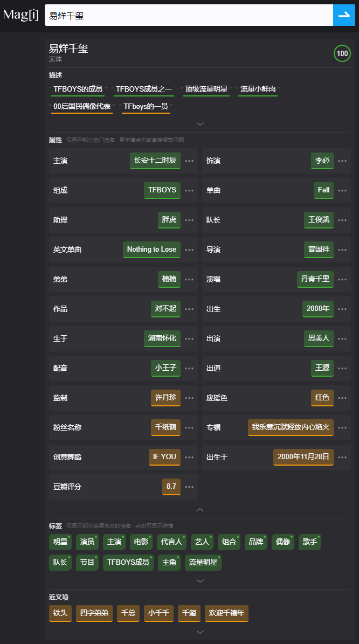Open more options for the 出演 row
The height and width of the screenshot is (644, 359).
[x=343, y=339]
